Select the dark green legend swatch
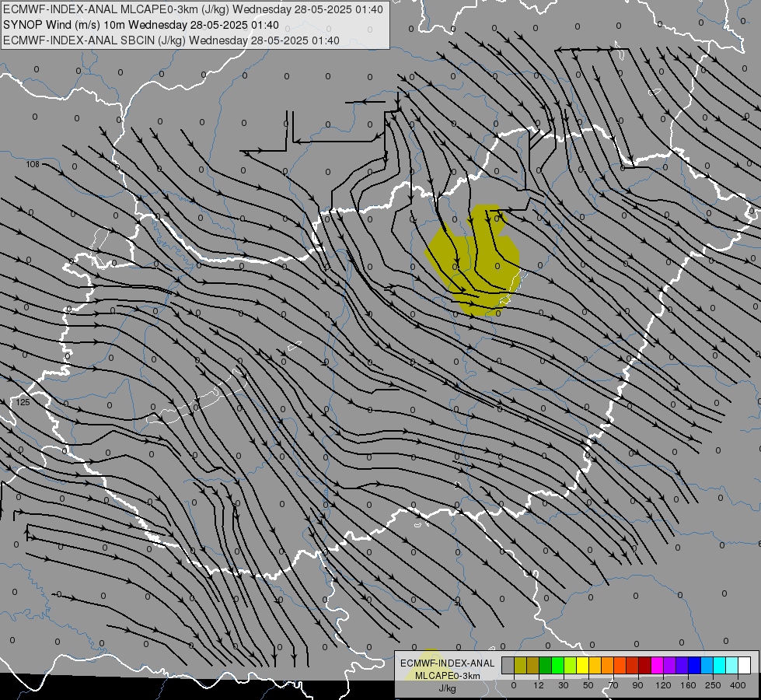Viewport: 761px width, 700px height. click(x=546, y=665)
